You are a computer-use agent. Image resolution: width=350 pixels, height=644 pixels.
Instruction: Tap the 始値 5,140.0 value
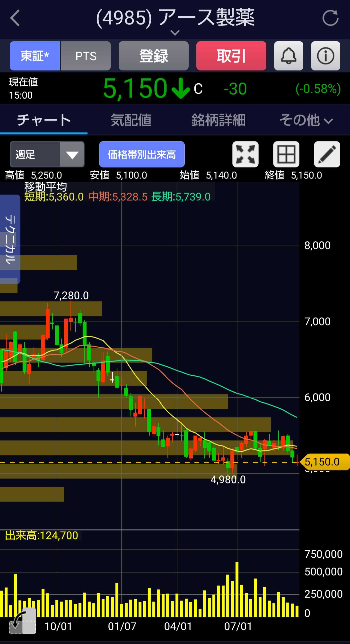click(x=209, y=175)
